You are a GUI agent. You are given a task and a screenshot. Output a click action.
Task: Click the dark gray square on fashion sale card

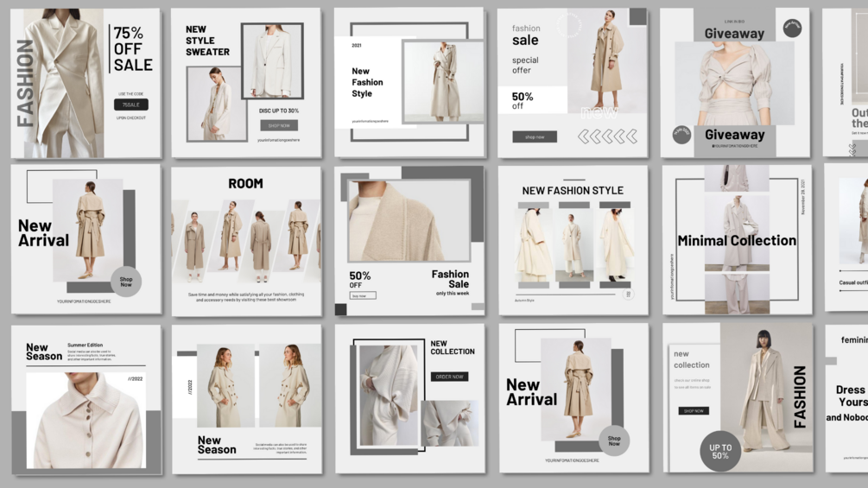coord(637,16)
